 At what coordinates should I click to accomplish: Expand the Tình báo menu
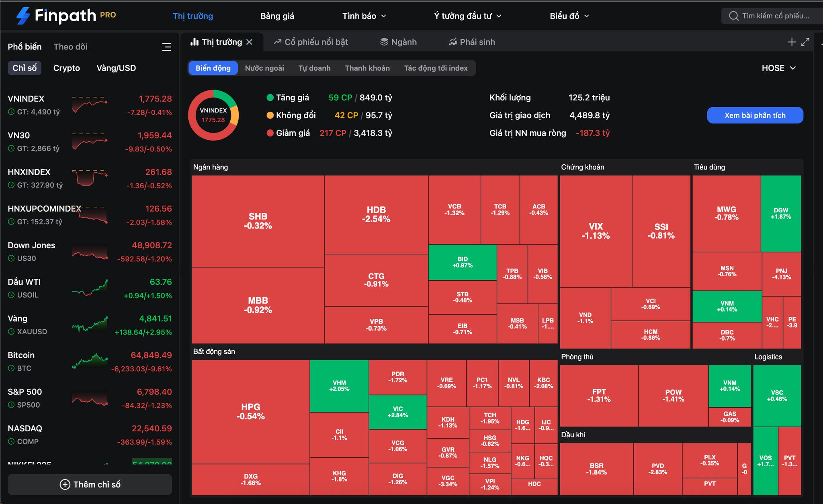point(364,16)
